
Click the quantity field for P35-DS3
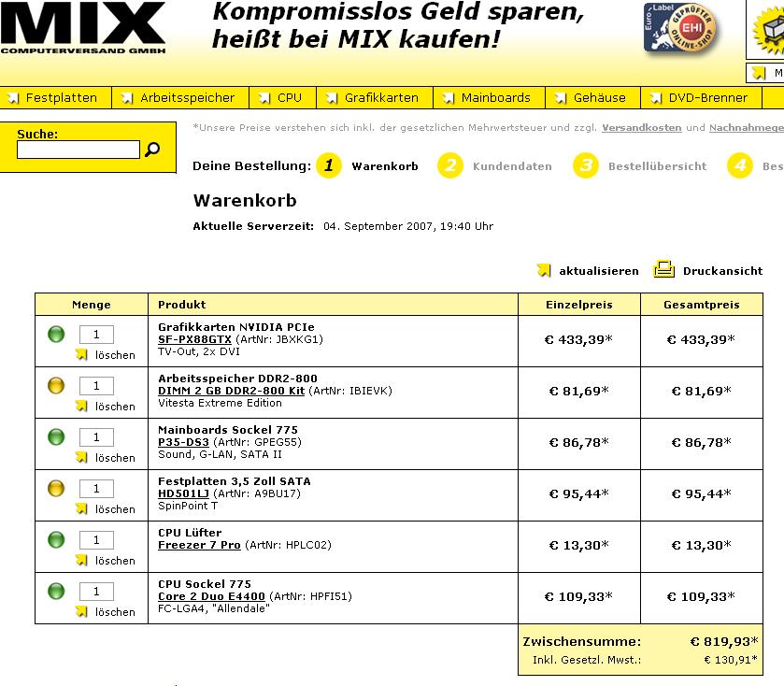[96, 437]
